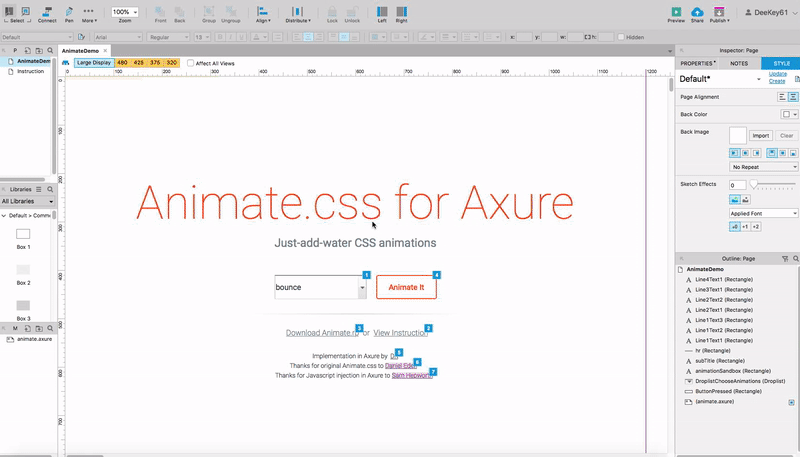Click the Group toolbar icon

(x=209, y=14)
